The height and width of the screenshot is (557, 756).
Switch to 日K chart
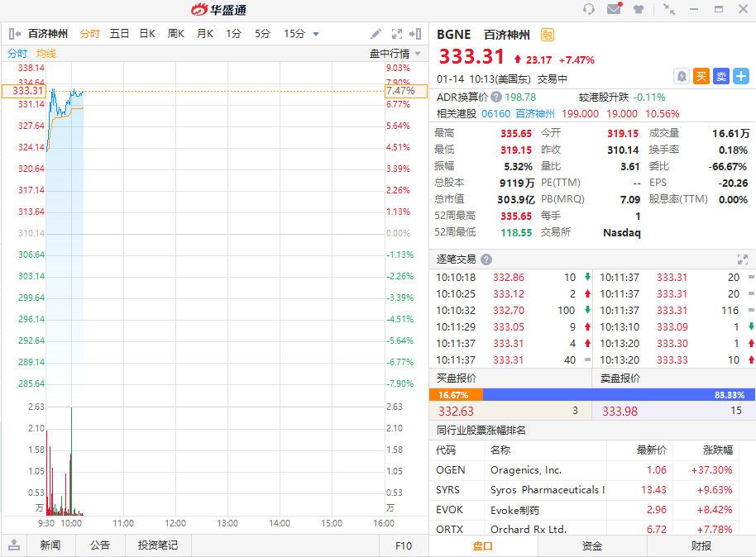[147, 34]
